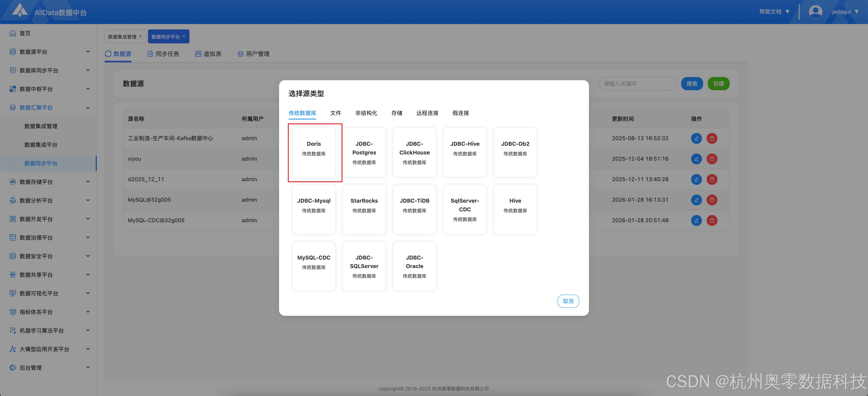This screenshot has width=868, height=396.
Task: Close the 数据同步平台 tab with its X
Action: click(184, 36)
